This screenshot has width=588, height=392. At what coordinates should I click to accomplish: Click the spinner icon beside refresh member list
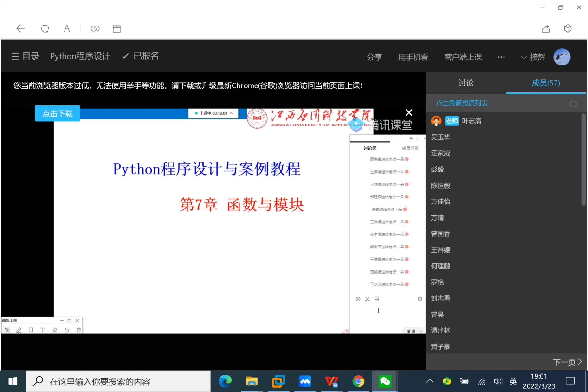click(573, 104)
